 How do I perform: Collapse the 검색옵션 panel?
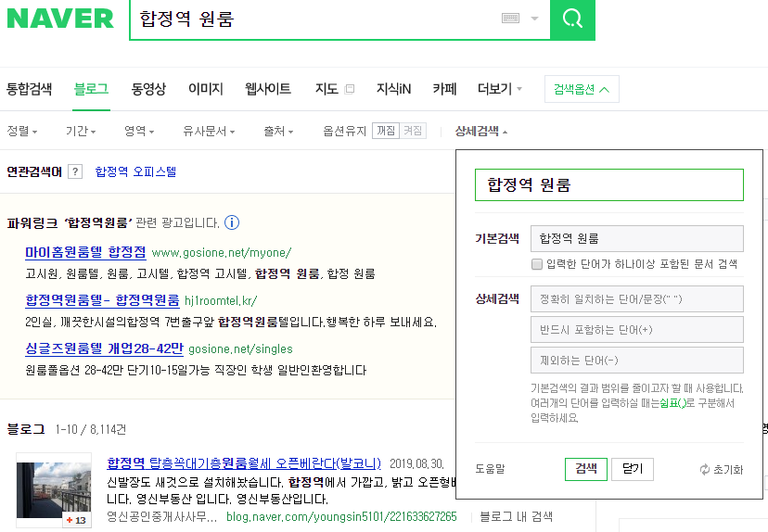tap(582, 89)
